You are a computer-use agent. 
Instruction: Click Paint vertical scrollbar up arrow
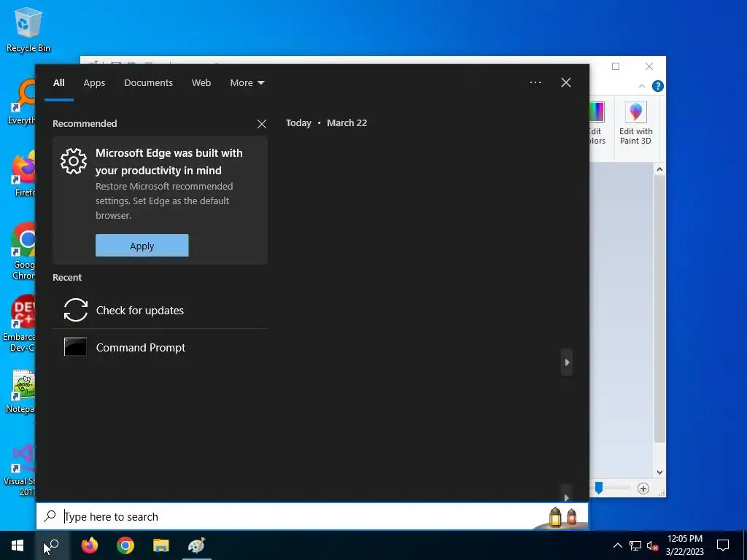(659, 169)
